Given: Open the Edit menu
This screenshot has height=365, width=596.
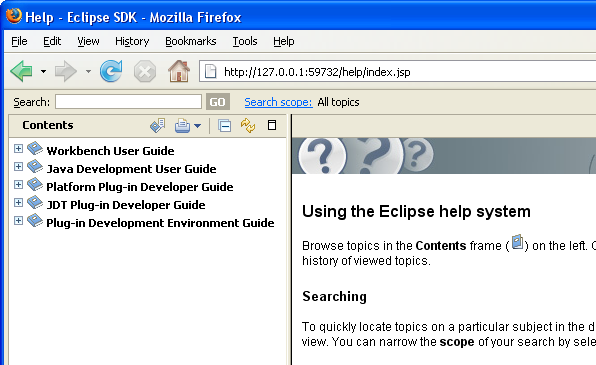Looking at the screenshot, I should tap(52, 41).
